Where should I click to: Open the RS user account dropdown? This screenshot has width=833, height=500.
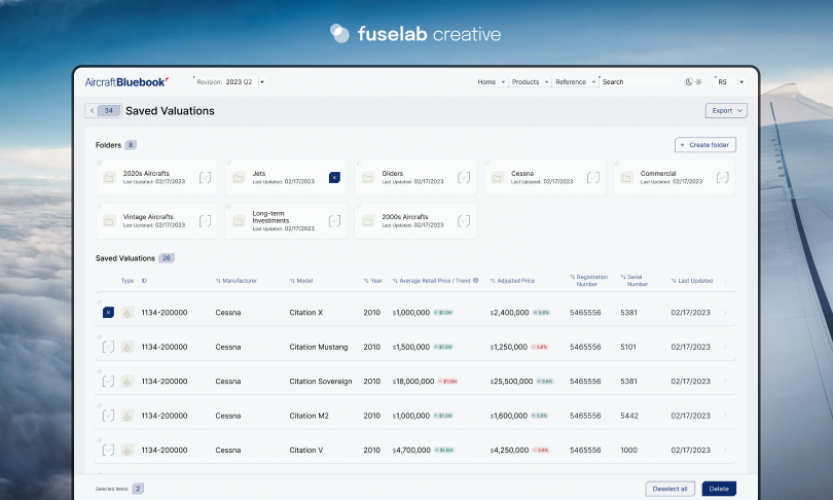730,82
